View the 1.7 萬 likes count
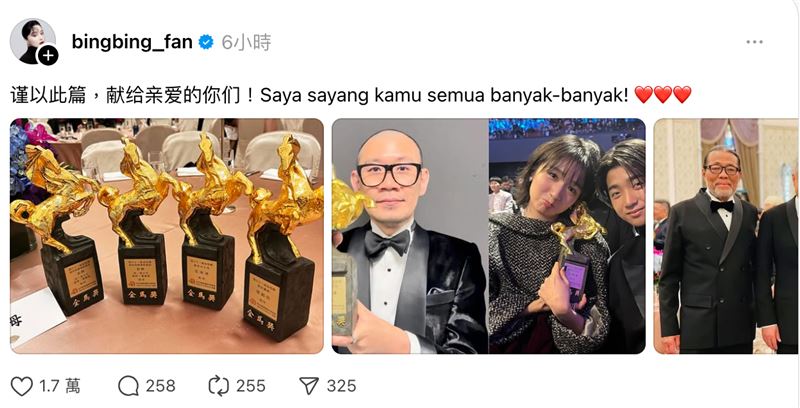The width and height of the screenshot is (800, 408). (x=60, y=386)
